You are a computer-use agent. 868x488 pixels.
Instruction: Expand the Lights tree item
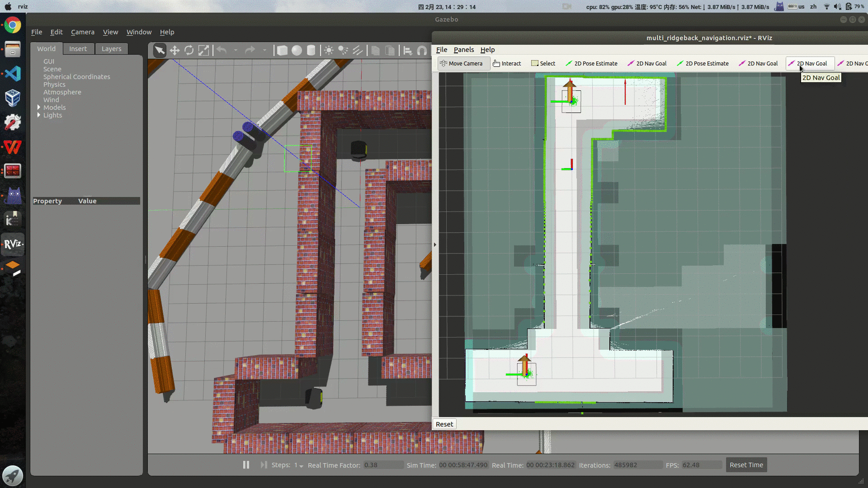pos(39,115)
